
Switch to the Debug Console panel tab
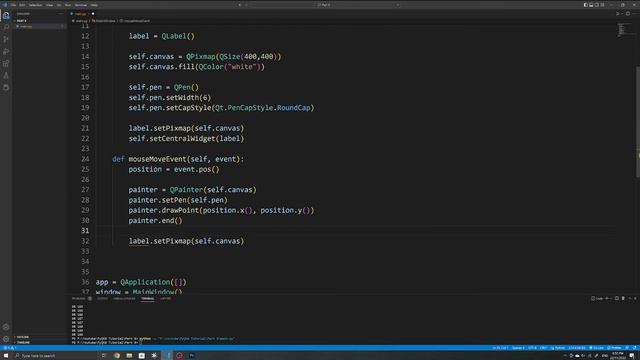click(124, 298)
